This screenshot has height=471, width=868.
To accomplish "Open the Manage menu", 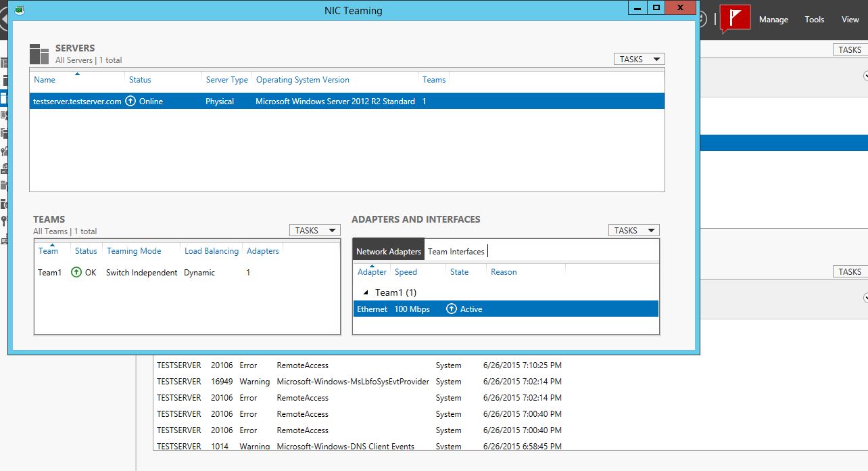I will [x=773, y=20].
